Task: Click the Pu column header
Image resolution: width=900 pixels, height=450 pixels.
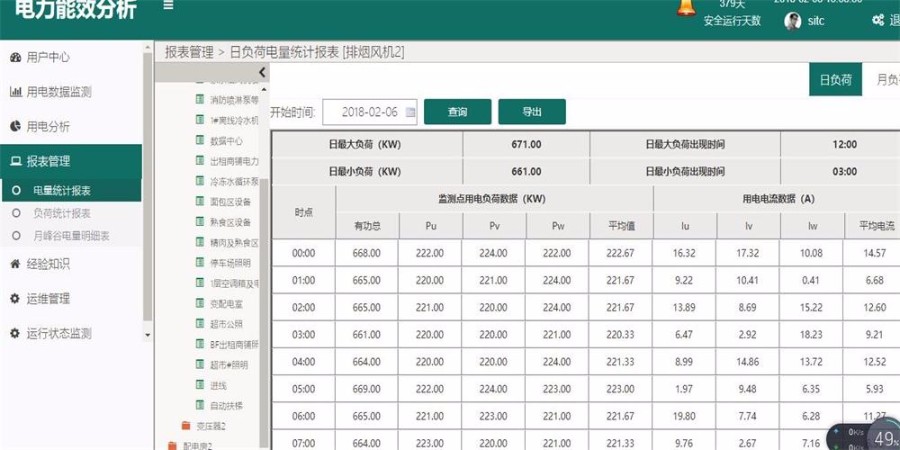Action: (431, 226)
